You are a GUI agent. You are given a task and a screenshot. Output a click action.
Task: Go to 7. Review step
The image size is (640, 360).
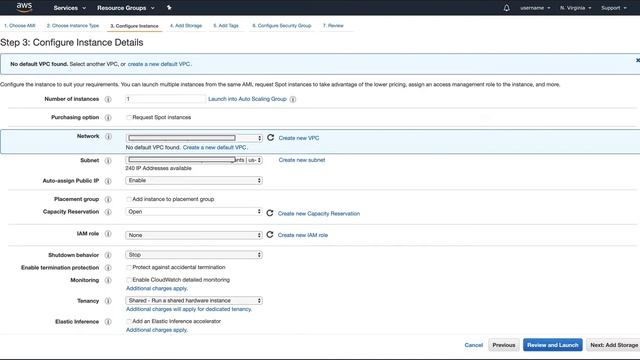pos(333,26)
